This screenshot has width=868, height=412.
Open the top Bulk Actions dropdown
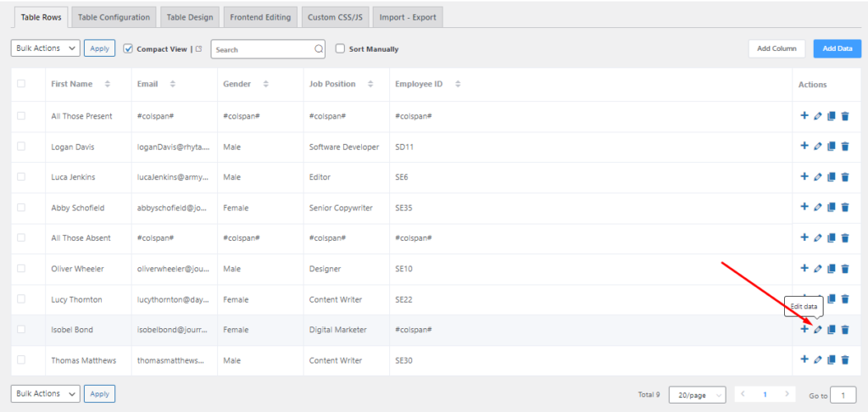(x=46, y=48)
